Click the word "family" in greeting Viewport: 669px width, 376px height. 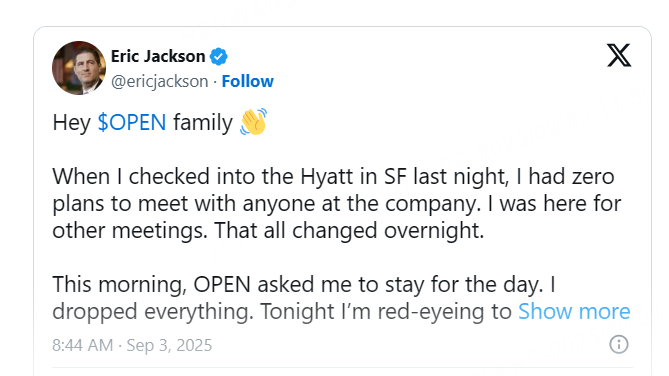tap(203, 122)
